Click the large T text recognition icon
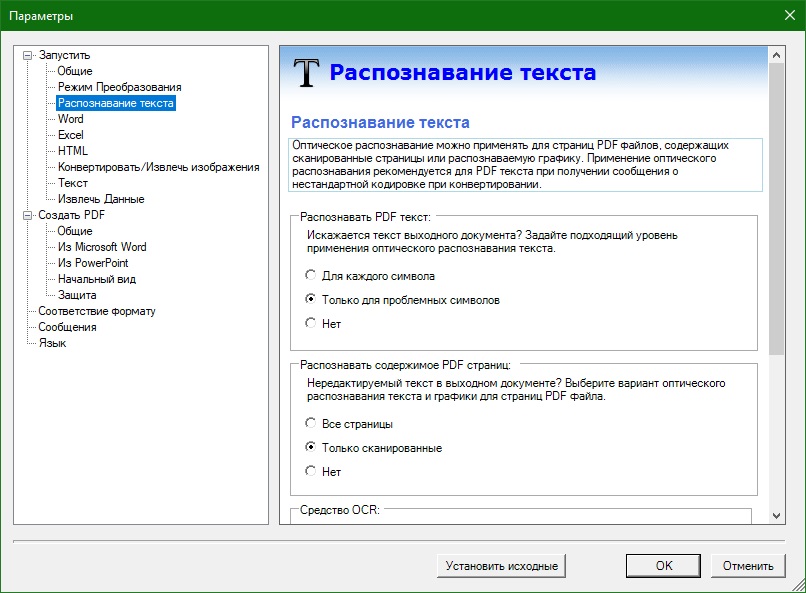This screenshot has width=806, height=593. tap(306, 72)
